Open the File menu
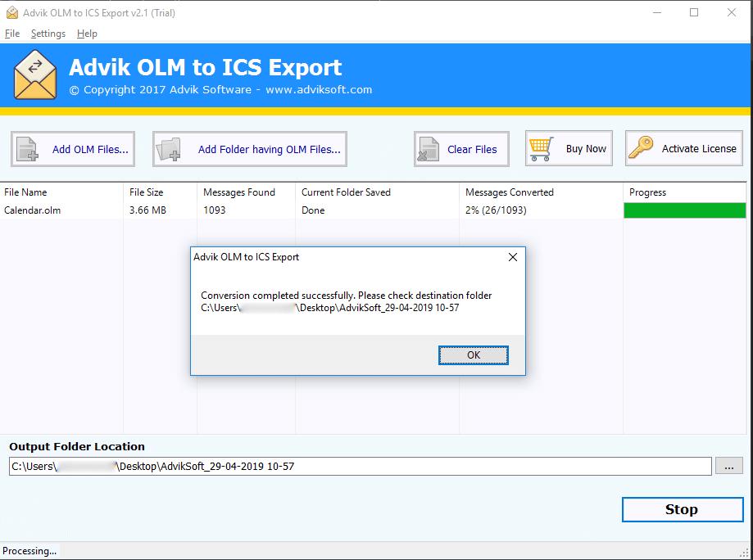Viewport: 753px width, 560px height. pos(12,34)
